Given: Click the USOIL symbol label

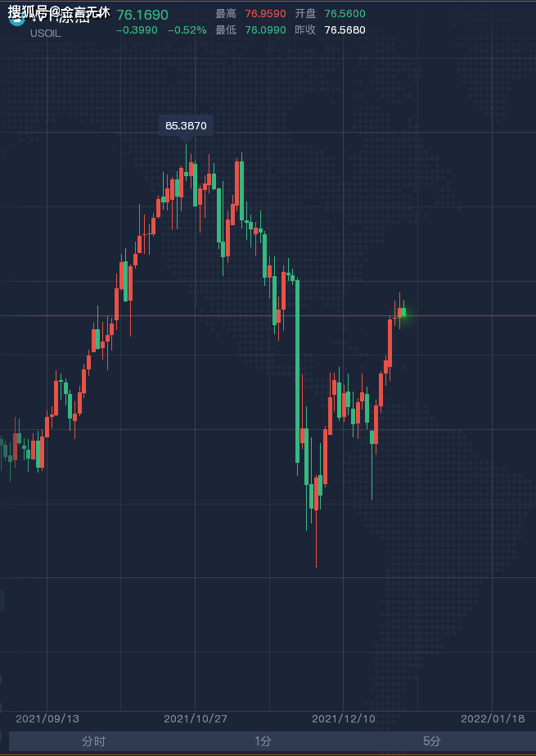Looking at the screenshot, I should pyautogui.click(x=46, y=34).
